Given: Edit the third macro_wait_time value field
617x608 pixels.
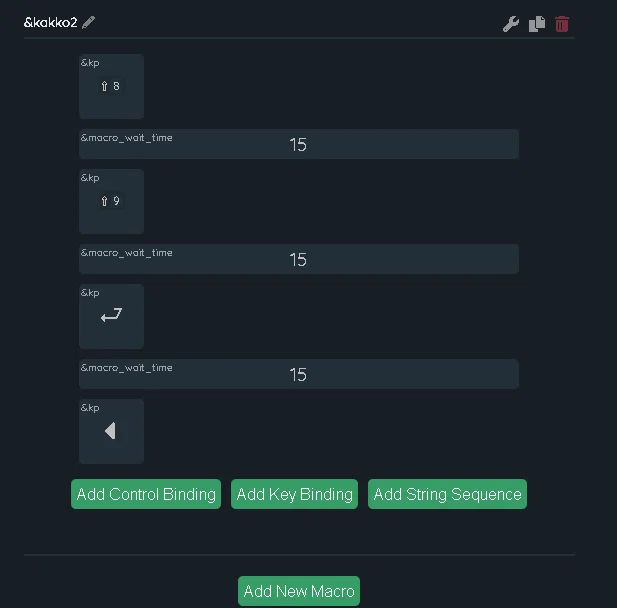Looking at the screenshot, I should [x=299, y=374].
